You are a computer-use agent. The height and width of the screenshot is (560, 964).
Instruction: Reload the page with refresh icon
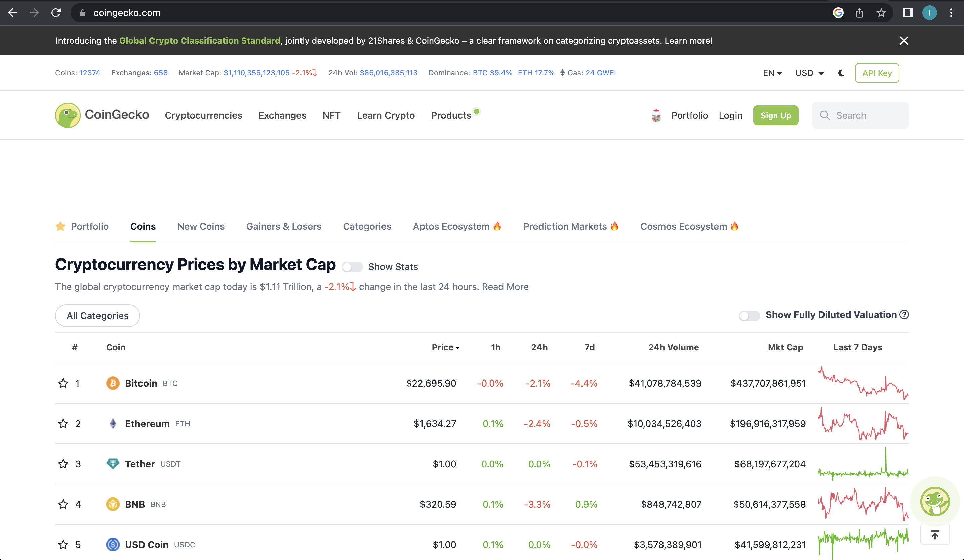pyautogui.click(x=56, y=13)
